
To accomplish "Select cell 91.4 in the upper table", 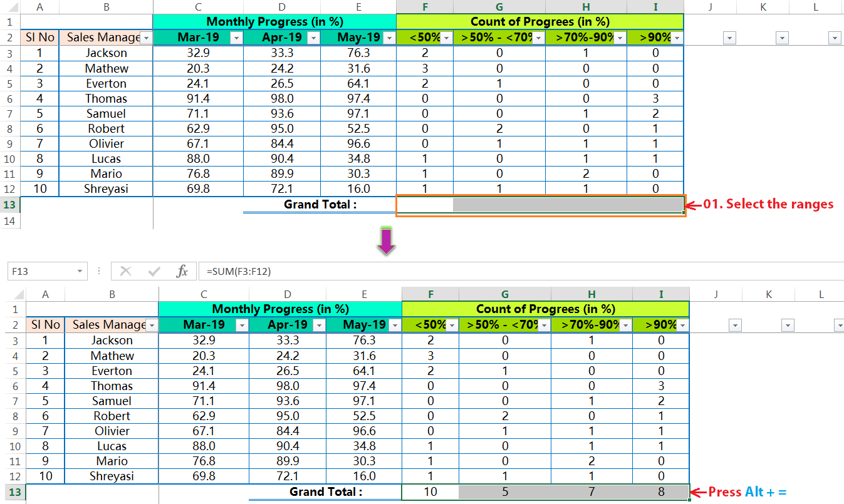I will pyautogui.click(x=198, y=98).
